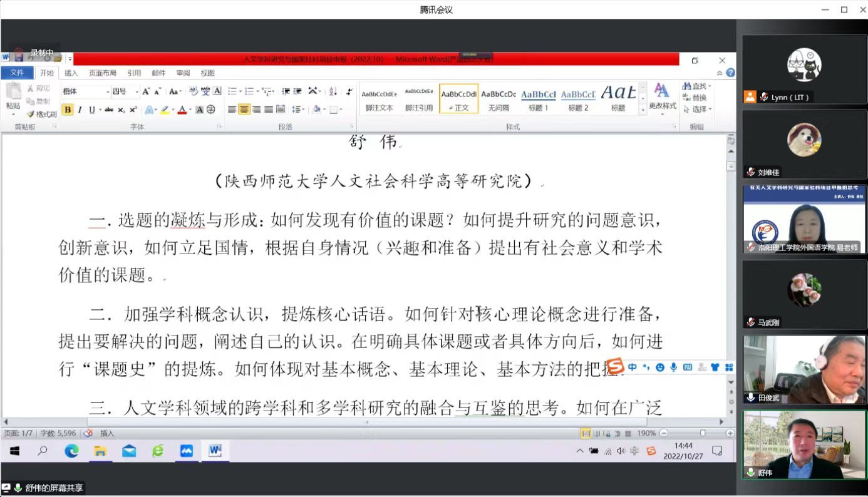Select print layout view in status bar
This screenshot has width=868, height=497.
click(x=586, y=433)
